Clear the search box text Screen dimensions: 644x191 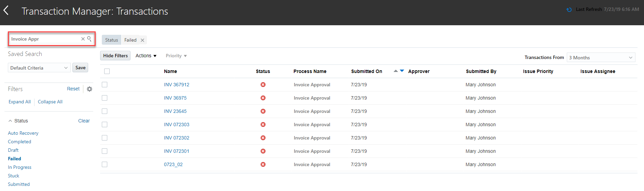83,39
